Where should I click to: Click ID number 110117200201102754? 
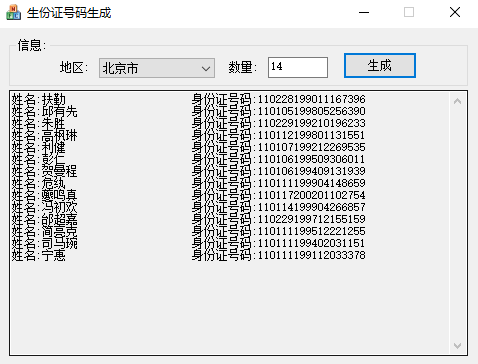click(x=311, y=195)
